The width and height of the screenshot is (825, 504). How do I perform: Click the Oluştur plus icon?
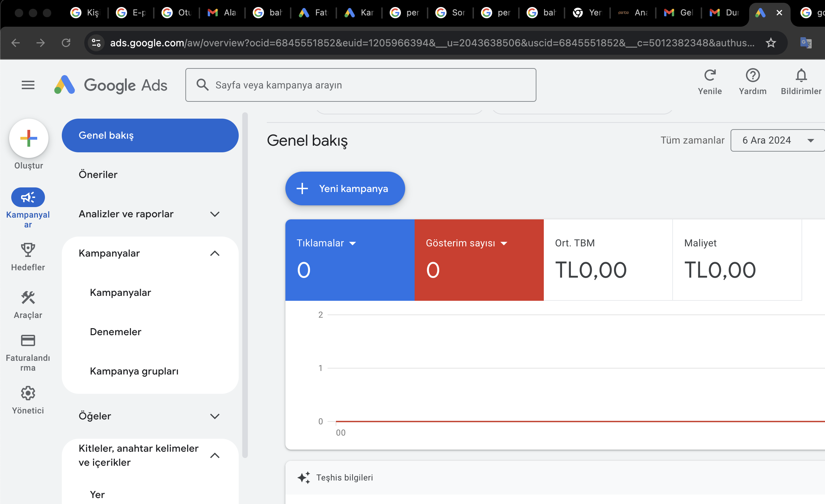coord(29,138)
